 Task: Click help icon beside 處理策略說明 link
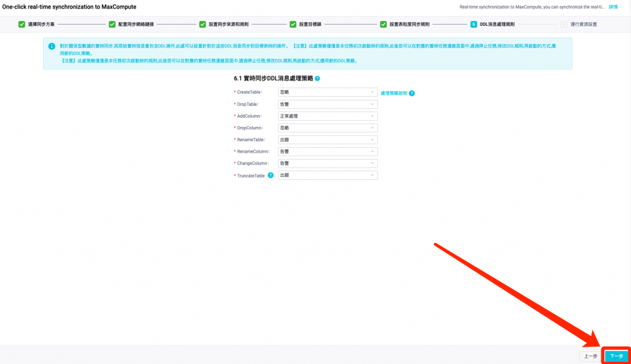coord(412,94)
